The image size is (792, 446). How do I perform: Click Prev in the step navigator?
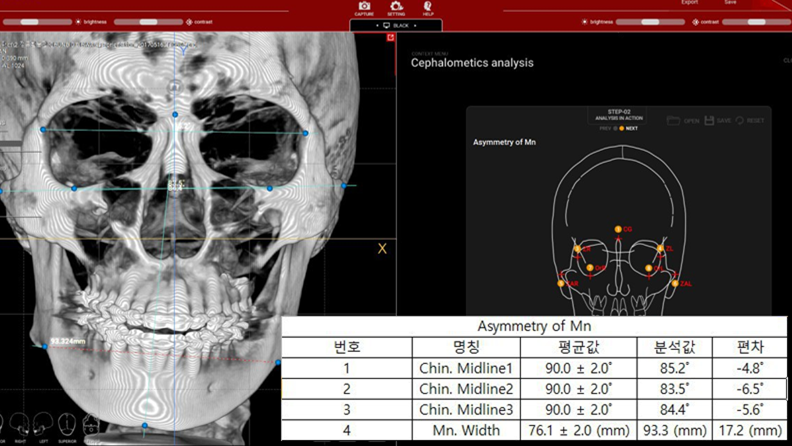[606, 129]
